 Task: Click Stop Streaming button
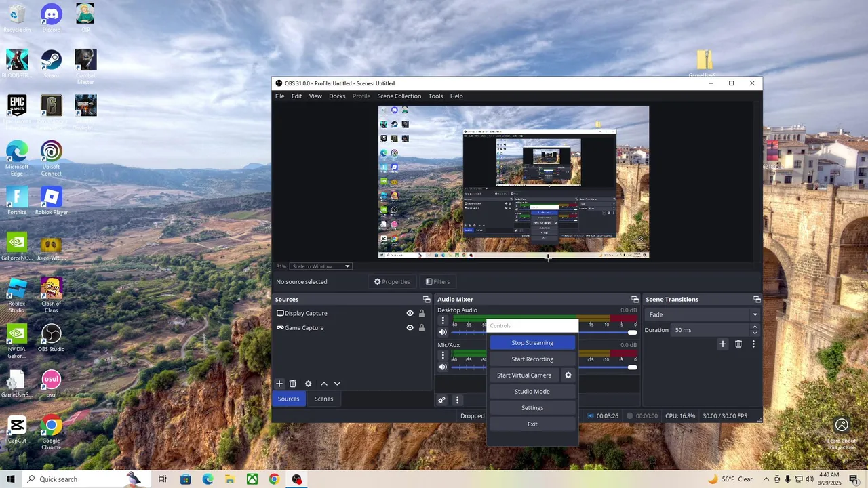[x=532, y=342]
